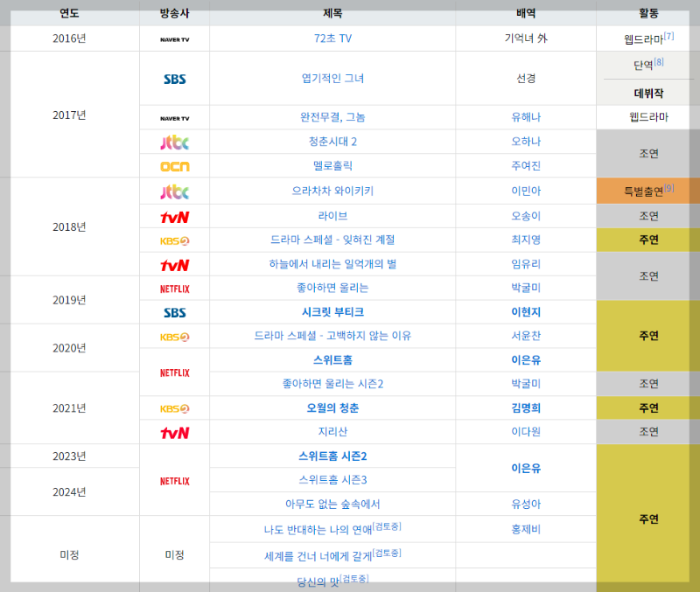The height and width of the screenshot is (592, 700).
Task: Open footnote [7] next to 웹드라마
Action: [x=668, y=36]
